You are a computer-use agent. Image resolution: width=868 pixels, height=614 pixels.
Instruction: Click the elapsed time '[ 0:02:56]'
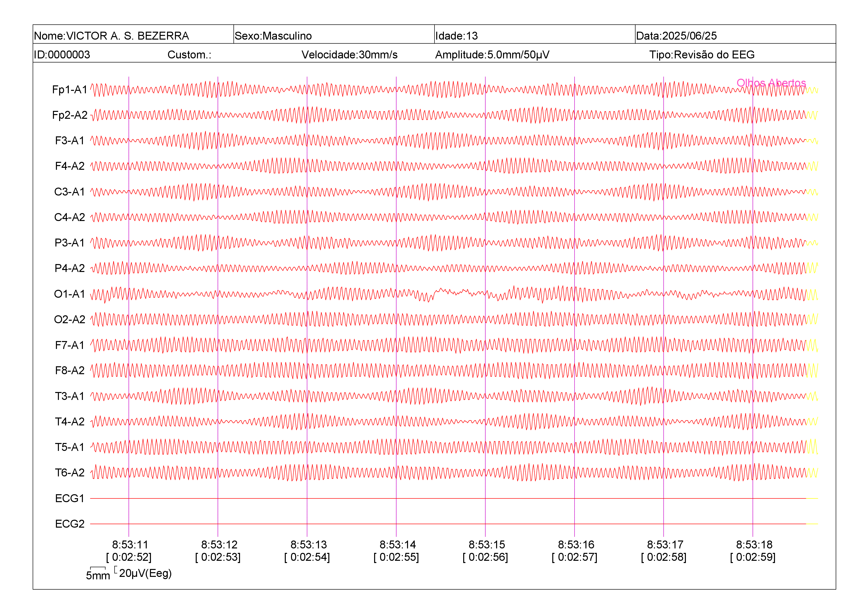point(485,557)
